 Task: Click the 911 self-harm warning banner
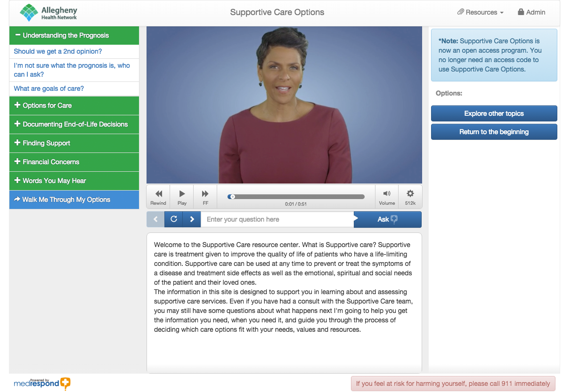click(x=453, y=384)
